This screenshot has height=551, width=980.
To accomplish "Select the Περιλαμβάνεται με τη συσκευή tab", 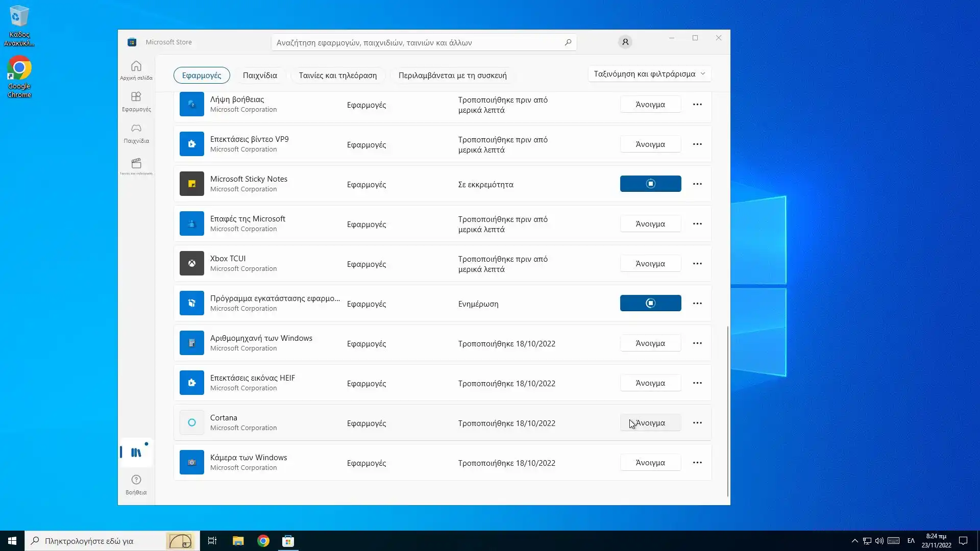I will (452, 76).
